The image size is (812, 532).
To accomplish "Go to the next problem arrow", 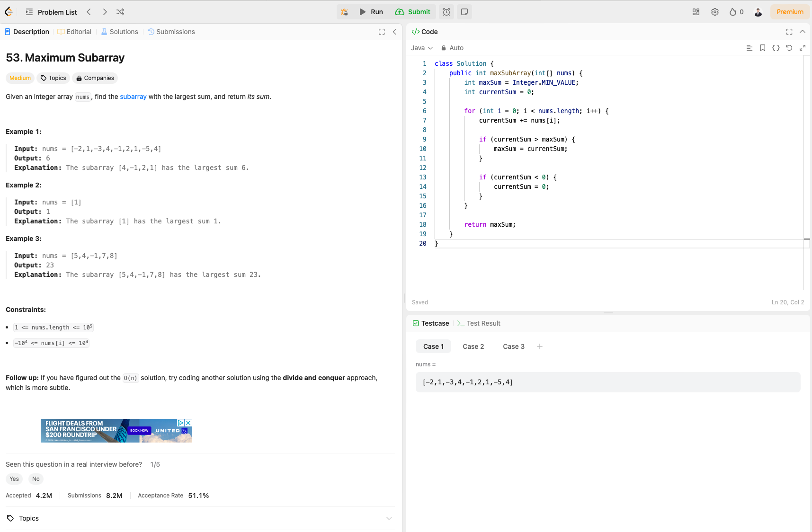I will tap(105, 12).
